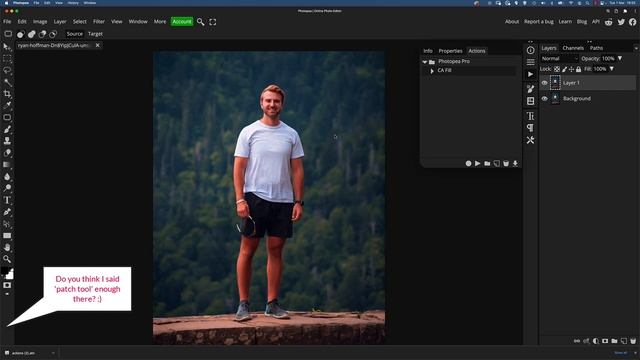Select the Pen tool
Screen dimensions: 640x360
point(7,212)
